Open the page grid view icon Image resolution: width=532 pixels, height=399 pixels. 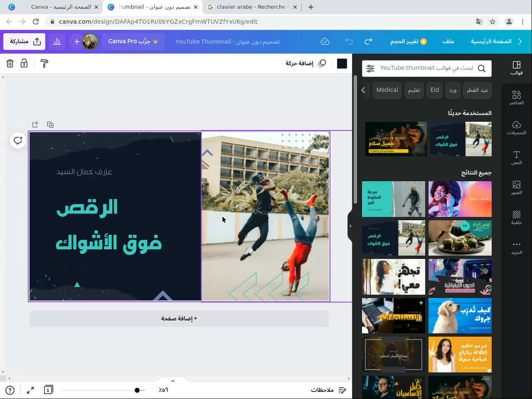tap(48, 390)
